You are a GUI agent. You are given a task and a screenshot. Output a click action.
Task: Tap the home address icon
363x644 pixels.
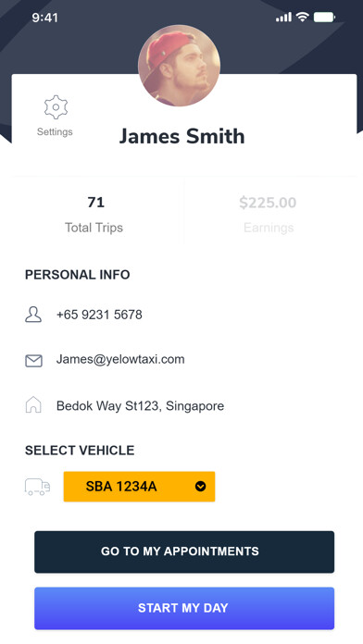[x=33, y=405]
